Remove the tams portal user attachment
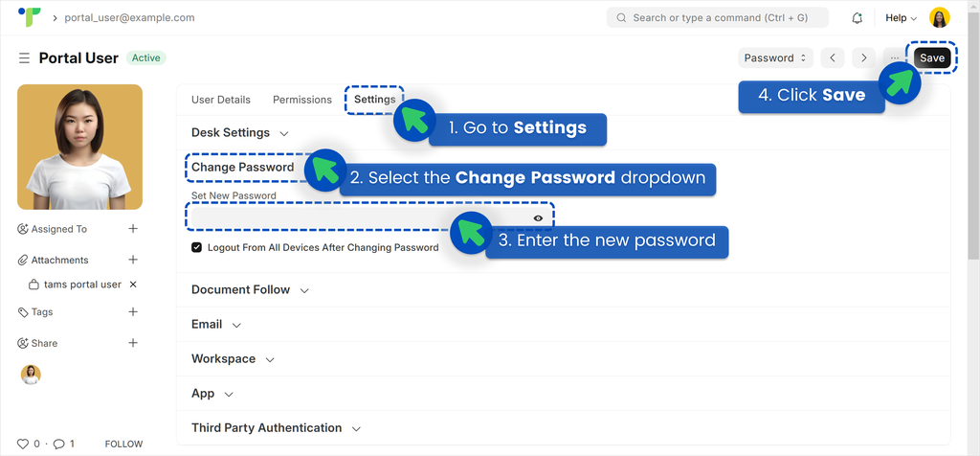 click(132, 284)
